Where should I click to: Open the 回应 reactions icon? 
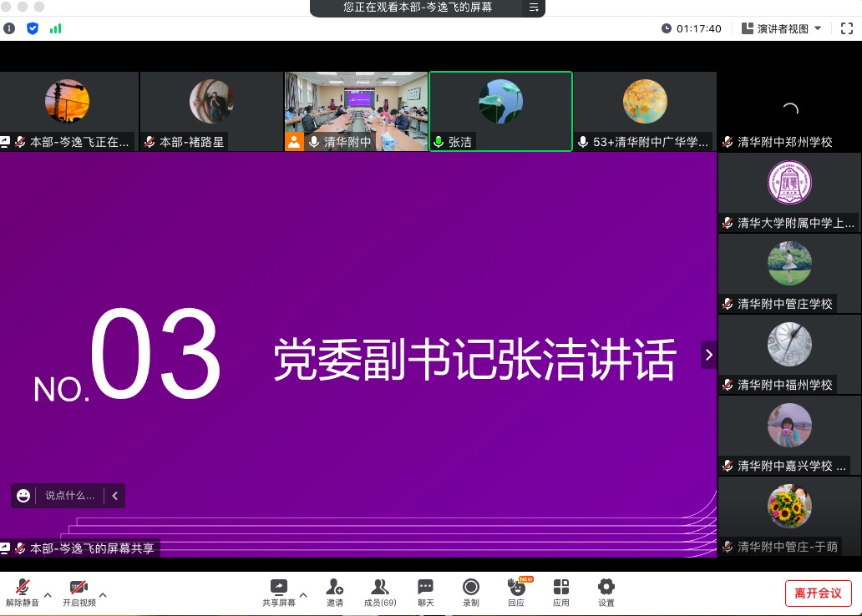(516, 588)
